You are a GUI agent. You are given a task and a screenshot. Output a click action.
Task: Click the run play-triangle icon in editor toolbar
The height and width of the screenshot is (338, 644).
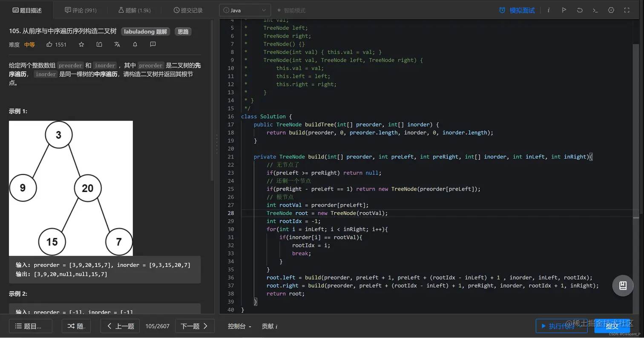pyautogui.click(x=564, y=10)
